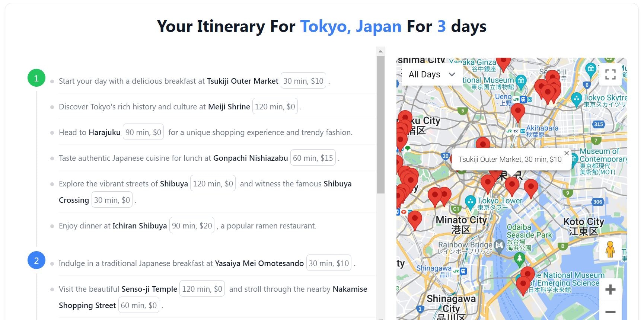The image size is (644, 320).
Task: Click the Harajuku place name
Action: [105, 132]
